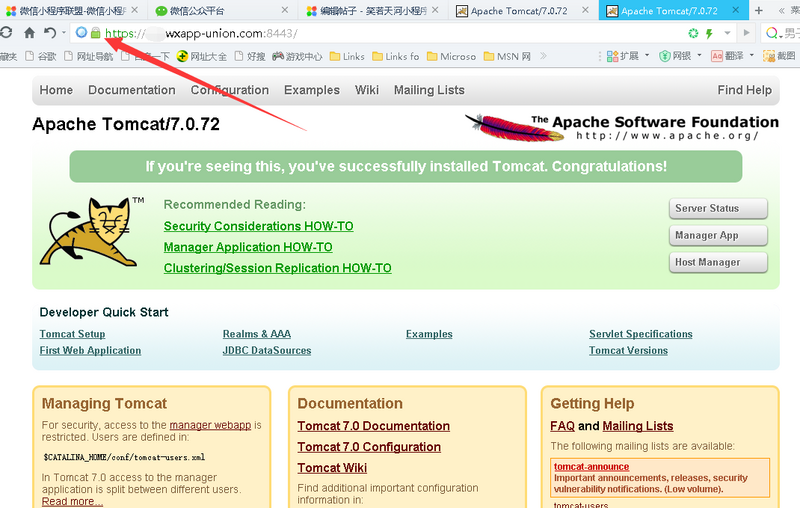Click the Manager App button
Screen dimensions: 800x508
pyautogui.click(x=718, y=235)
